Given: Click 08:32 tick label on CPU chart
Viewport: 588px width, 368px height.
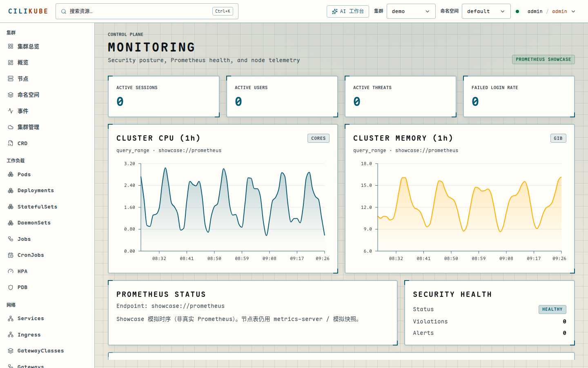Looking at the screenshot, I should pos(159,258).
